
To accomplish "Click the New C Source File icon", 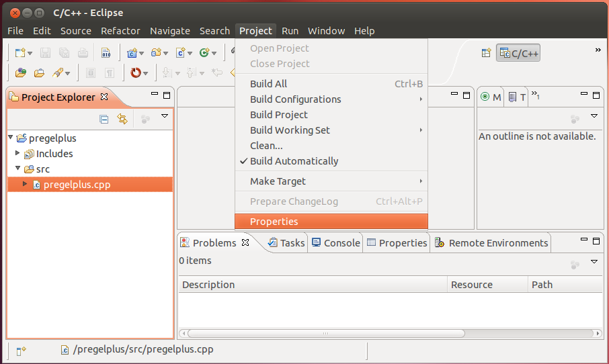I will pos(180,52).
